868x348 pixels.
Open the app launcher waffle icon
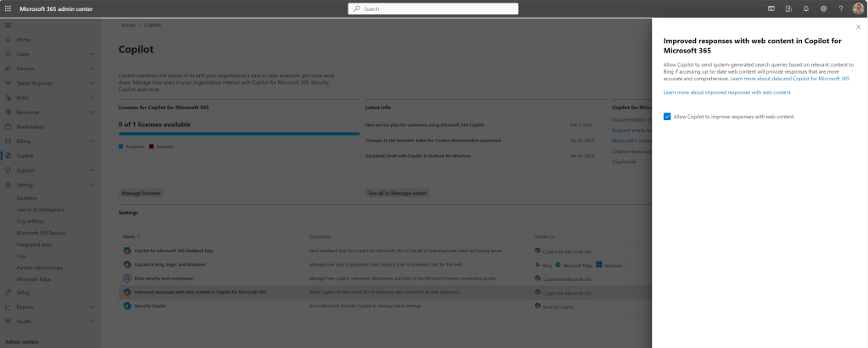[8, 8]
